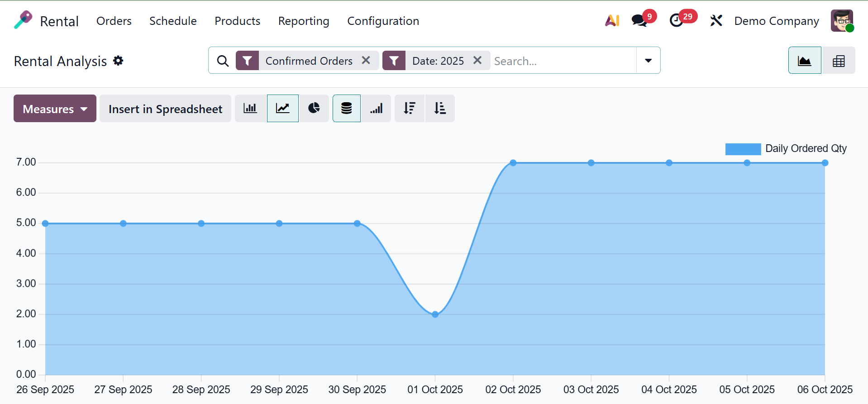Open the debug tools wrench icon
Image resolution: width=868 pixels, height=404 pixels.
[716, 21]
